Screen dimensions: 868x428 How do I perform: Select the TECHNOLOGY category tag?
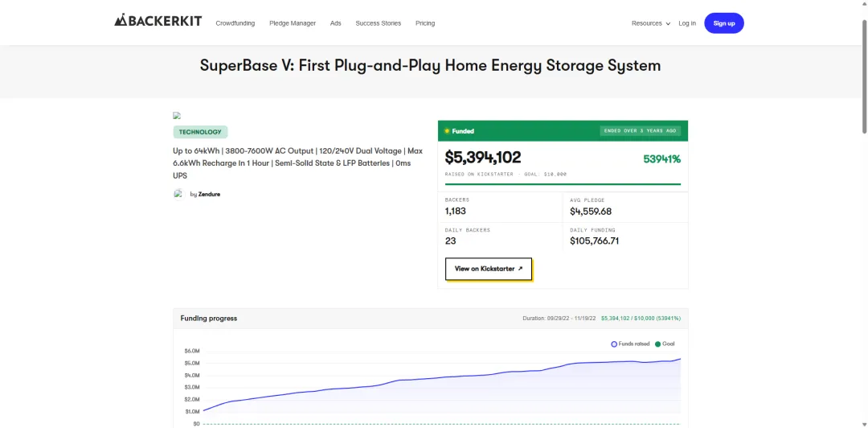pyautogui.click(x=200, y=132)
